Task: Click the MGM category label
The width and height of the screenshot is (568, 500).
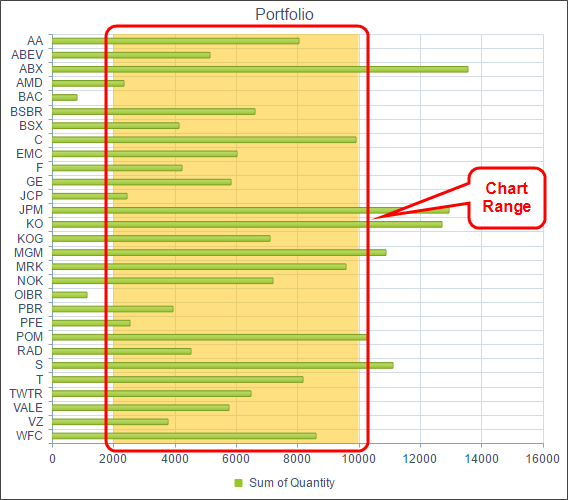Action: pos(28,253)
